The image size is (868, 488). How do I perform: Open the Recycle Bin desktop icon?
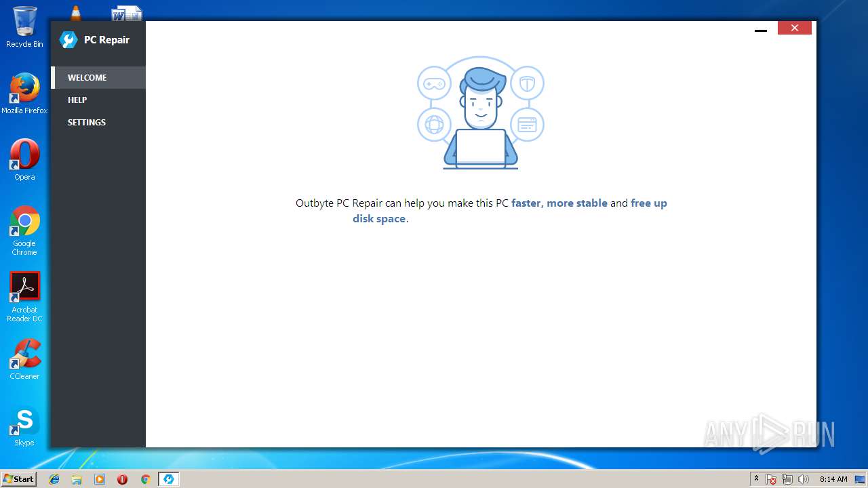pyautogui.click(x=24, y=27)
